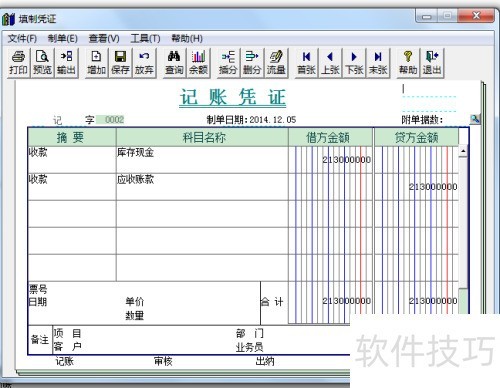Click the 制单日期 date 2014.12.05
Viewport: 500px width, 388px height.
[273, 119]
